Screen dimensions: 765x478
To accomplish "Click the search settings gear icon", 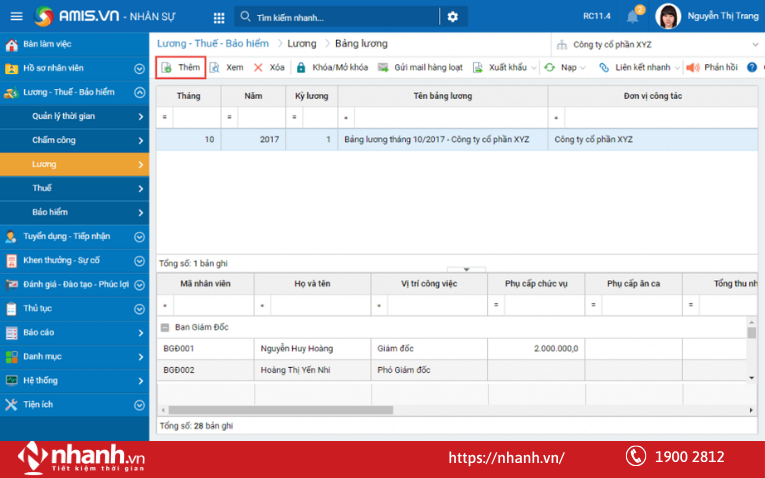I will (x=452, y=17).
